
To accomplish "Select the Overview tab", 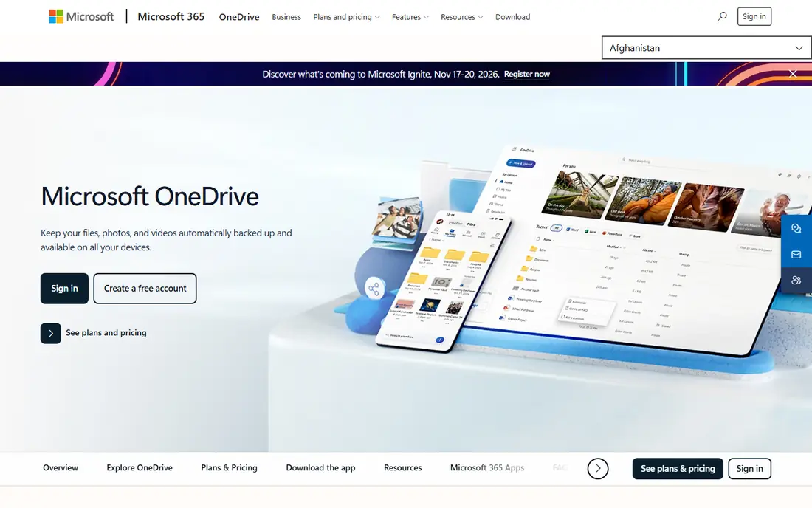I will (x=61, y=467).
